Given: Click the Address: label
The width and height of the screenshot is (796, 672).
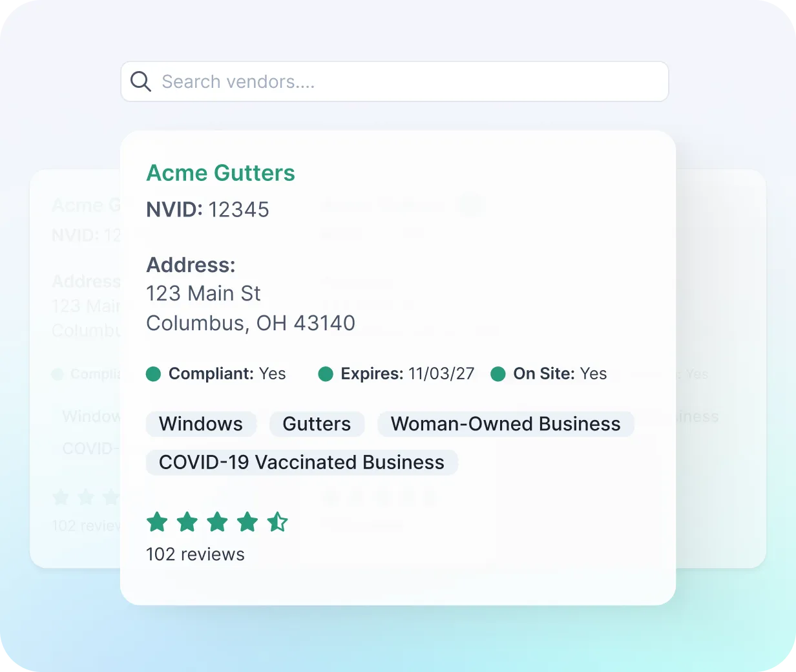Looking at the screenshot, I should point(191,265).
